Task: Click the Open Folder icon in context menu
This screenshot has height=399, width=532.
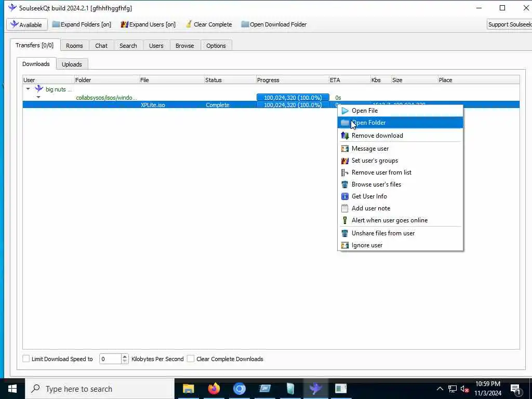Action: (345, 123)
